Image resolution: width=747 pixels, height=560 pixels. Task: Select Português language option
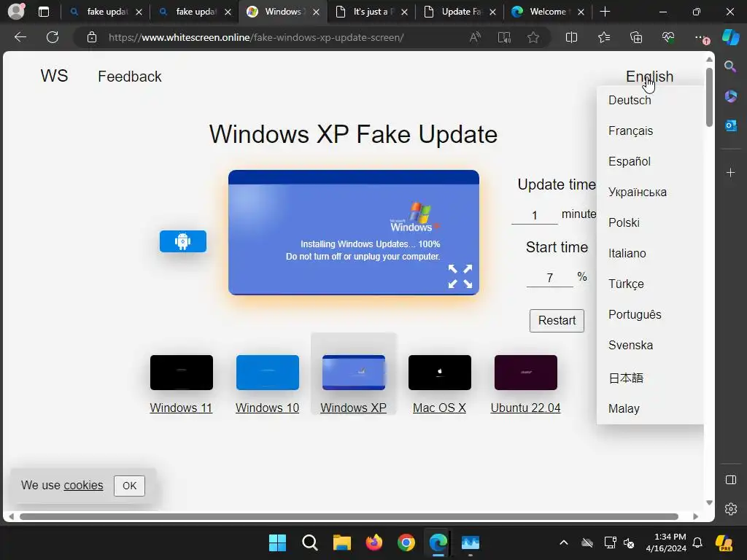click(x=635, y=314)
